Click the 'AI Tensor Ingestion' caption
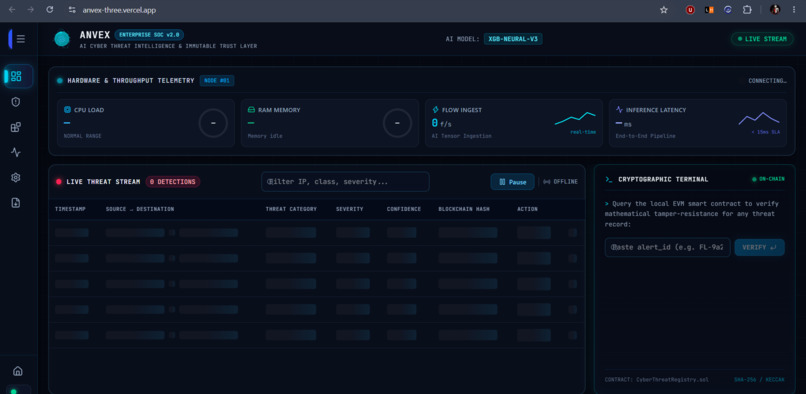Screen dimensions: 806x394 (x=462, y=136)
